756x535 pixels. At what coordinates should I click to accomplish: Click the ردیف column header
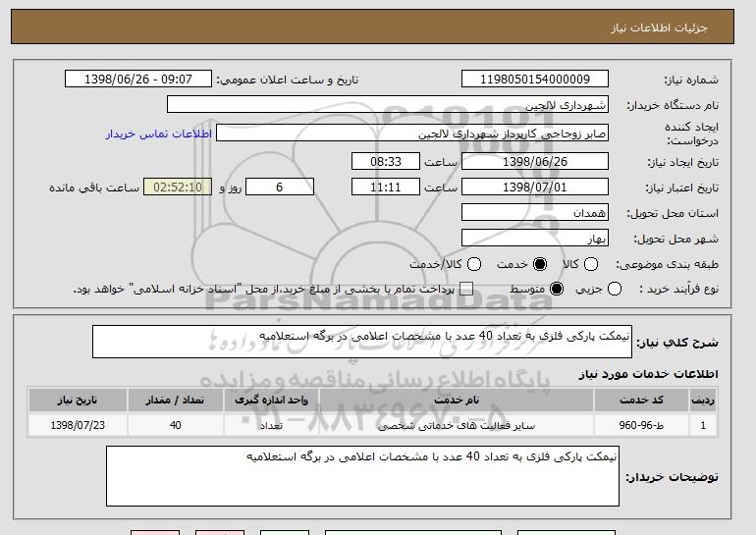(x=703, y=401)
